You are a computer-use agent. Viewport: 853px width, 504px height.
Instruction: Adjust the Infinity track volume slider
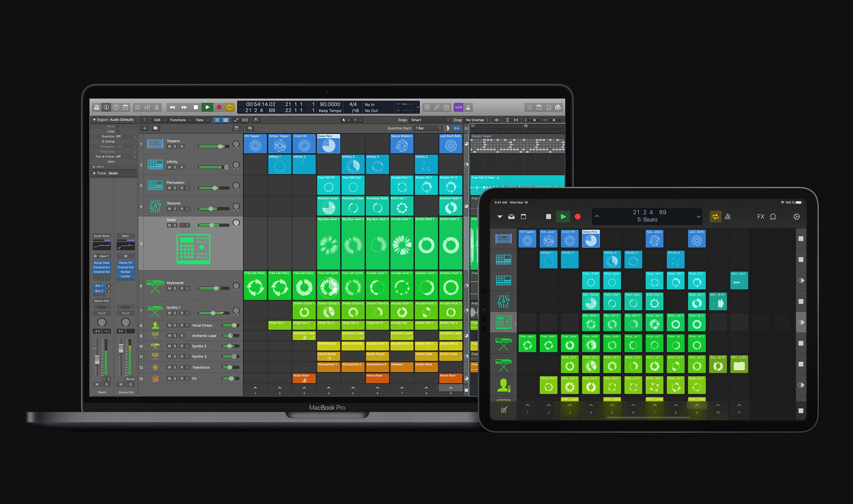226,167
